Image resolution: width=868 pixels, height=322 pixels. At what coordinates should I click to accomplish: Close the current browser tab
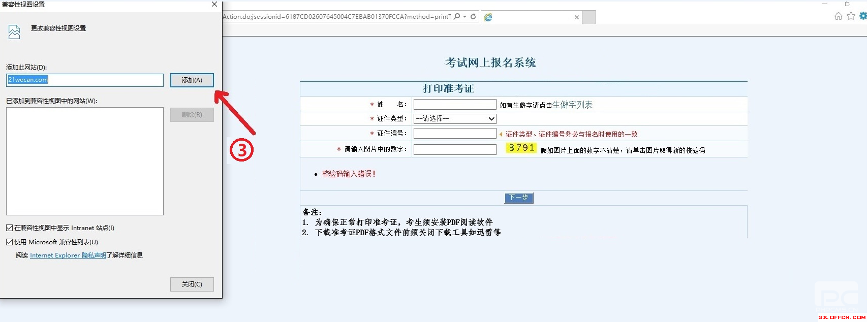coord(576,17)
